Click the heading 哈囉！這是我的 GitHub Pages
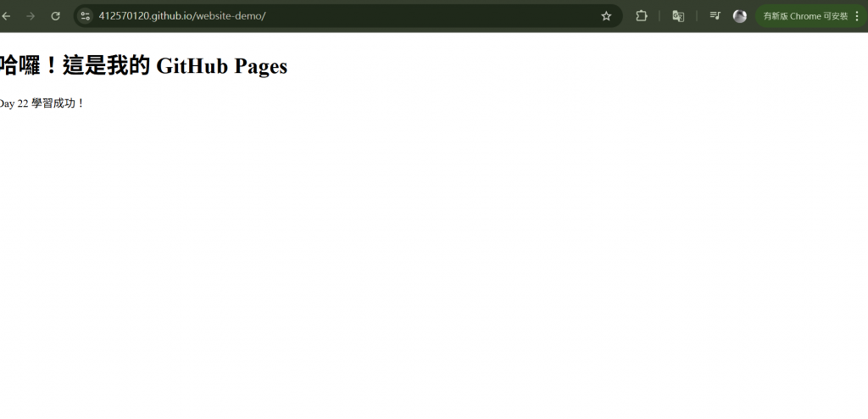Screen dimensions: 868x419 click(x=143, y=65)
